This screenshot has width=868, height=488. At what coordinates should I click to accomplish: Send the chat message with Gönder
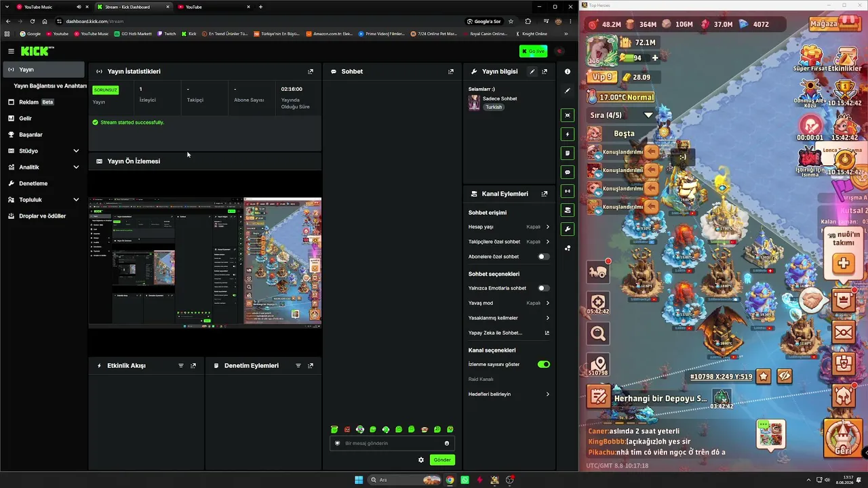(x=442, y=460)
